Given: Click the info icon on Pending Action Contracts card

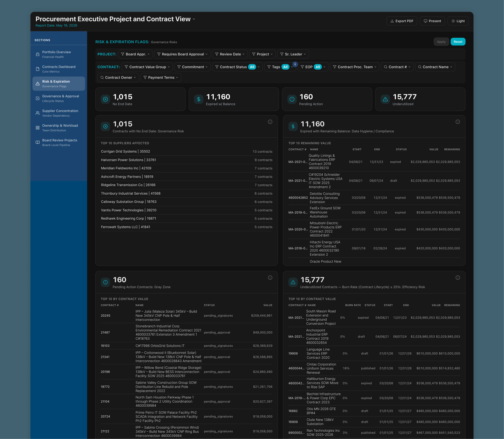Looking at the screenshot, I should click(x=270, y=277).
